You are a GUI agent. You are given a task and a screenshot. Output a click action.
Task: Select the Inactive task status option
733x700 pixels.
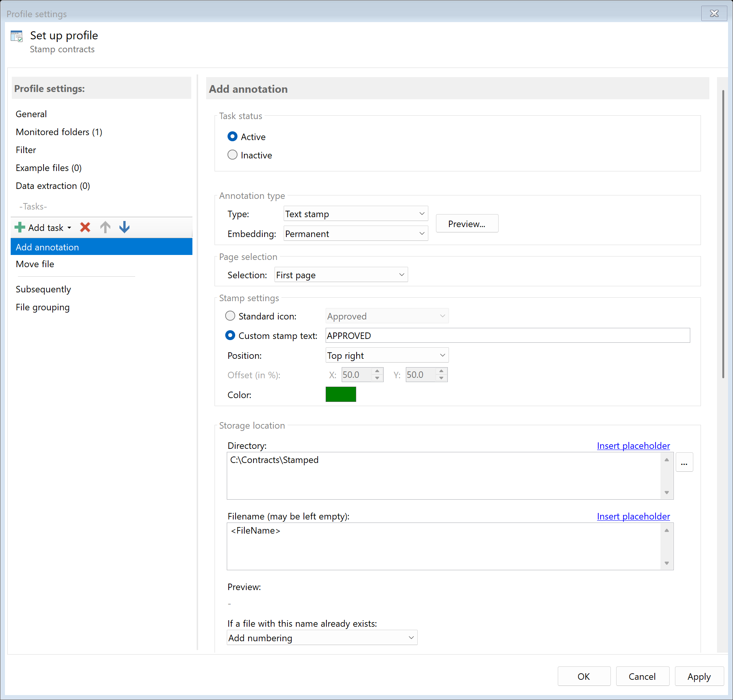click(232, 155)
